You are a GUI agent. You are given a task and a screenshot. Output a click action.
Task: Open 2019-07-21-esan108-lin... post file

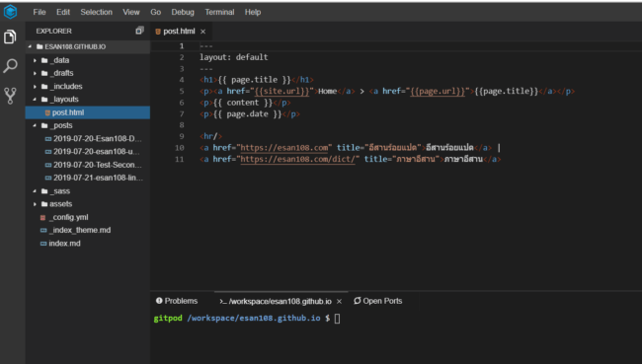click(x=88, y=178)
